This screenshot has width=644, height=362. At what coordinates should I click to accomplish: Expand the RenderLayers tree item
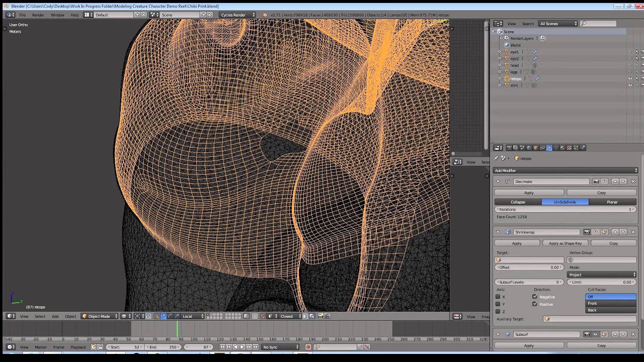point(501,38)
